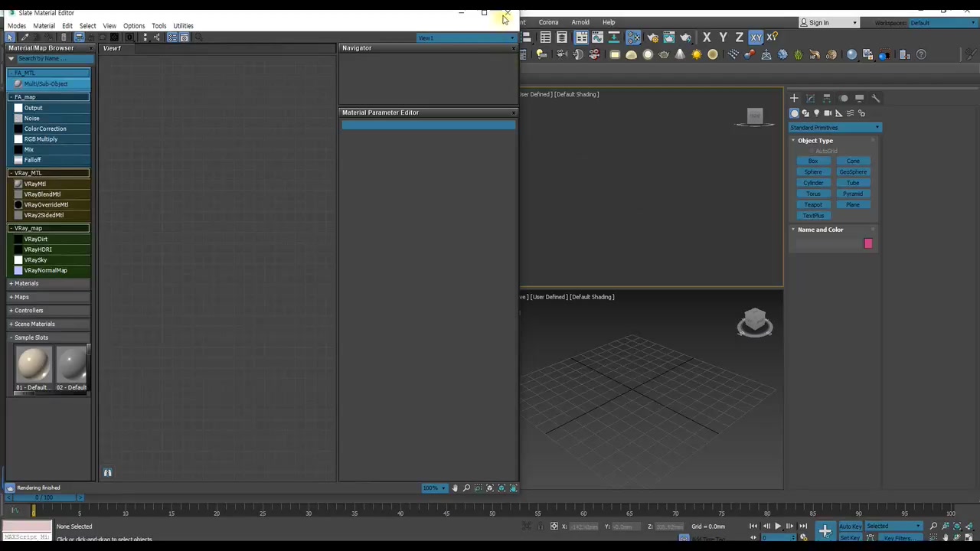980x551 pixels.
Task: Click the delete selected trash icon
Action: pos(64,37)
